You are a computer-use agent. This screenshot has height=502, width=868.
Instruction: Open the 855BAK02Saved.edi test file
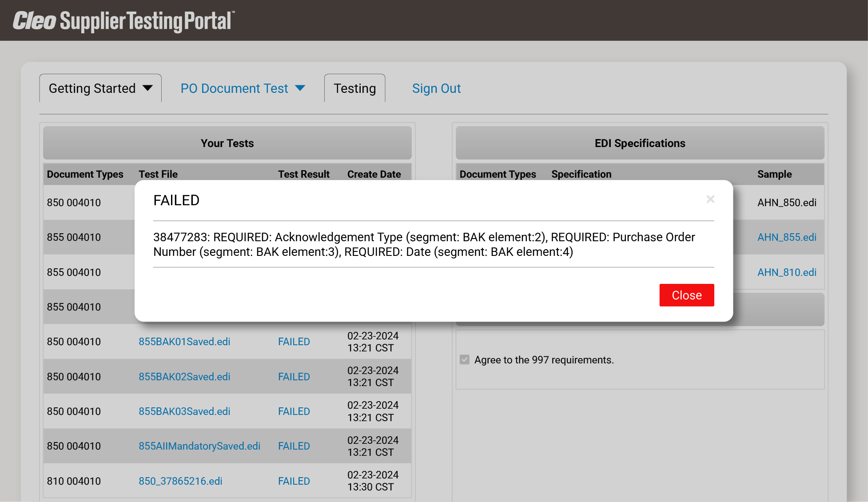tap(184, 376)
